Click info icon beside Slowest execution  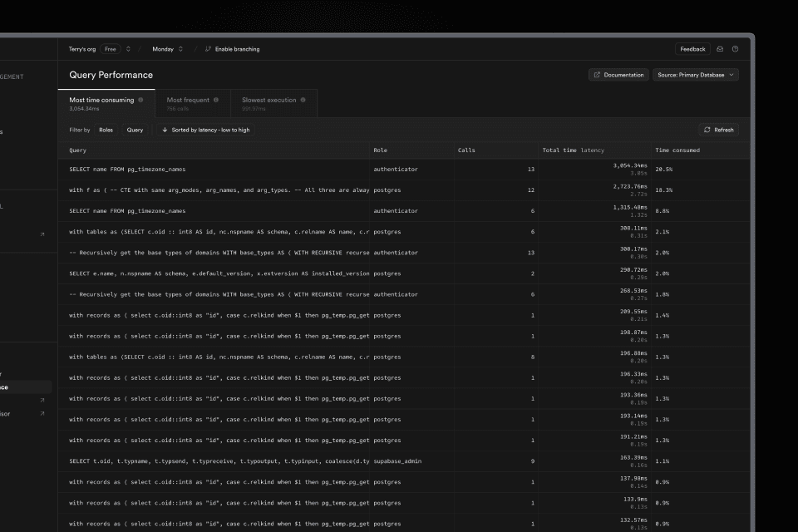click(303, 100)
